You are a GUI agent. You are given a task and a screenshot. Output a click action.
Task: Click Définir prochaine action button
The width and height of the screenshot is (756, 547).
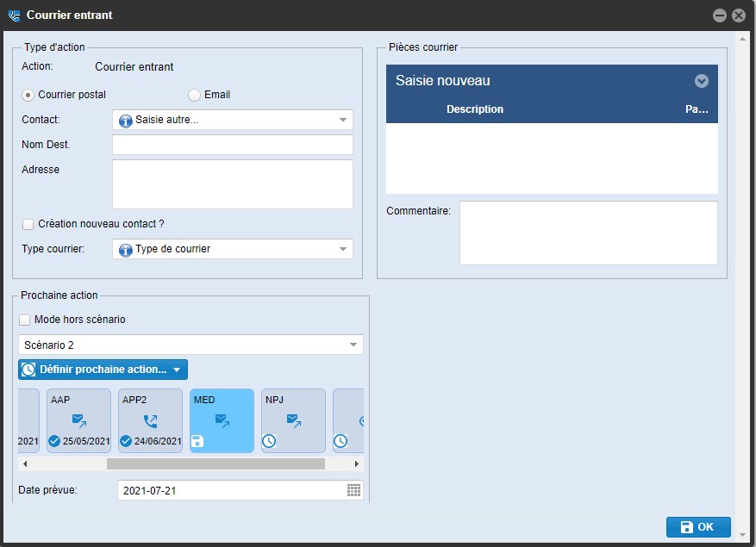point(102,370)
